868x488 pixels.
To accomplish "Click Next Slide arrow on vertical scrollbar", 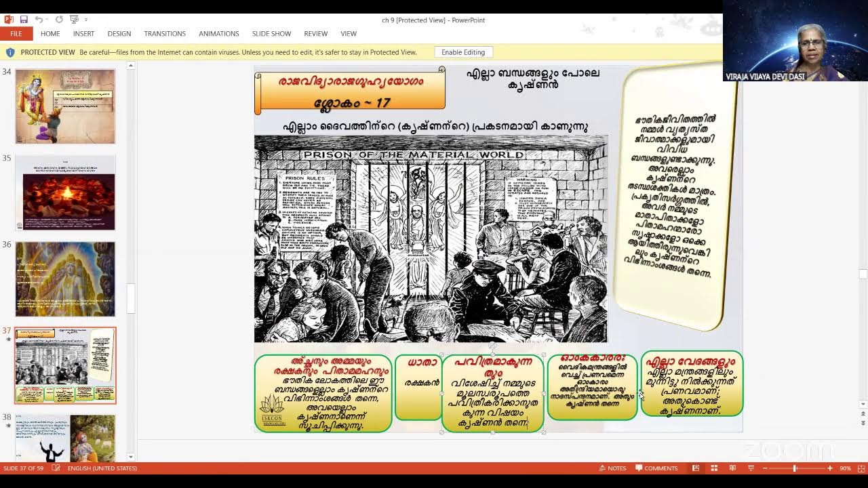I will [x=863, y=424].
